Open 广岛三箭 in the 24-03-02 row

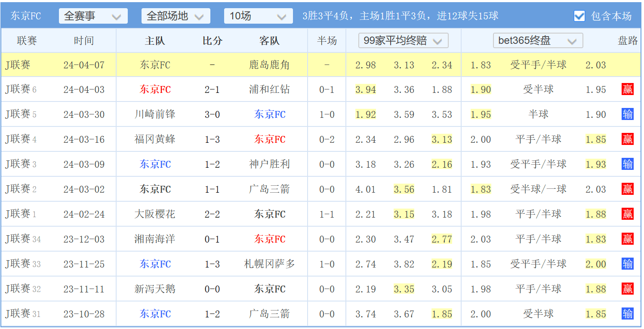point(270,189)
